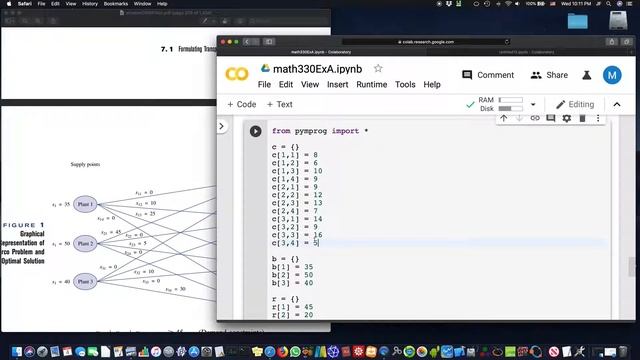Open WhatsApp from the Dock

coord(295,351)
